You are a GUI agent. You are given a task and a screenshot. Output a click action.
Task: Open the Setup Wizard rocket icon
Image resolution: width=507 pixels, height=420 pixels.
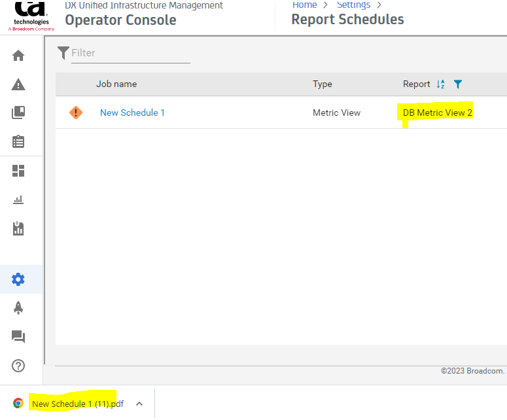pos(18,308)
